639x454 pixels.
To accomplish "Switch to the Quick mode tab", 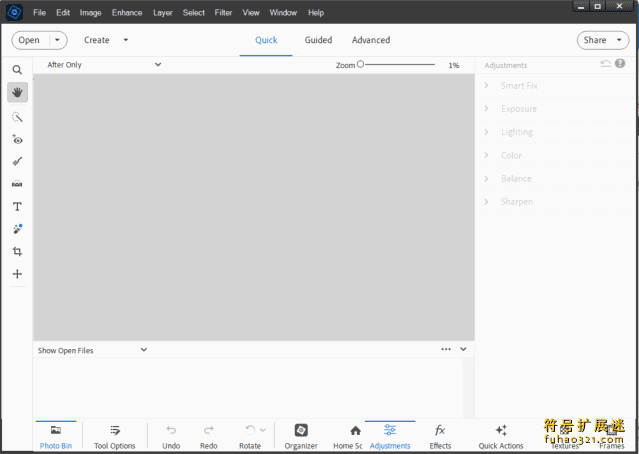I will coord(266,40).
